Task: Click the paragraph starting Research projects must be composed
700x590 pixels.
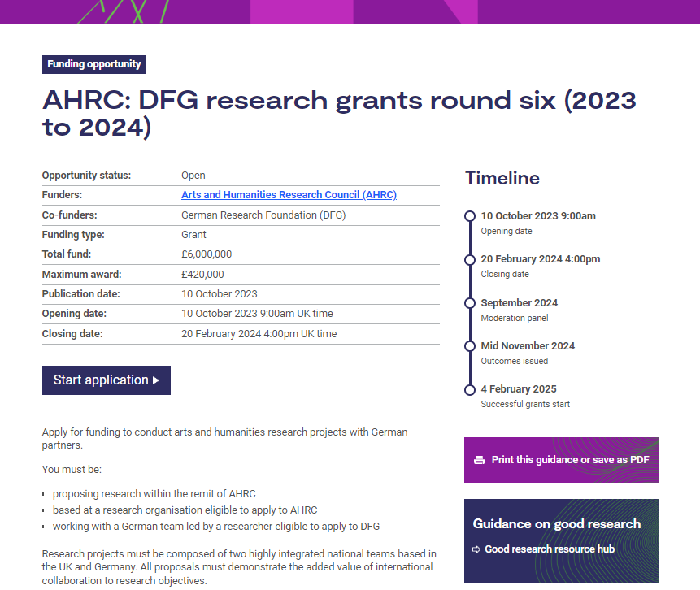Action: (239, 567)
